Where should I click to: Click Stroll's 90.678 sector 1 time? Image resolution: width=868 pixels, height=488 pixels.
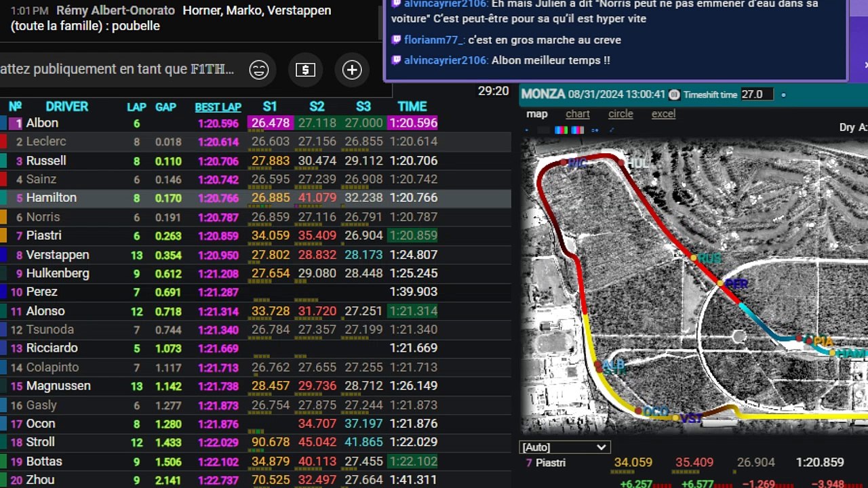point(271,442)
